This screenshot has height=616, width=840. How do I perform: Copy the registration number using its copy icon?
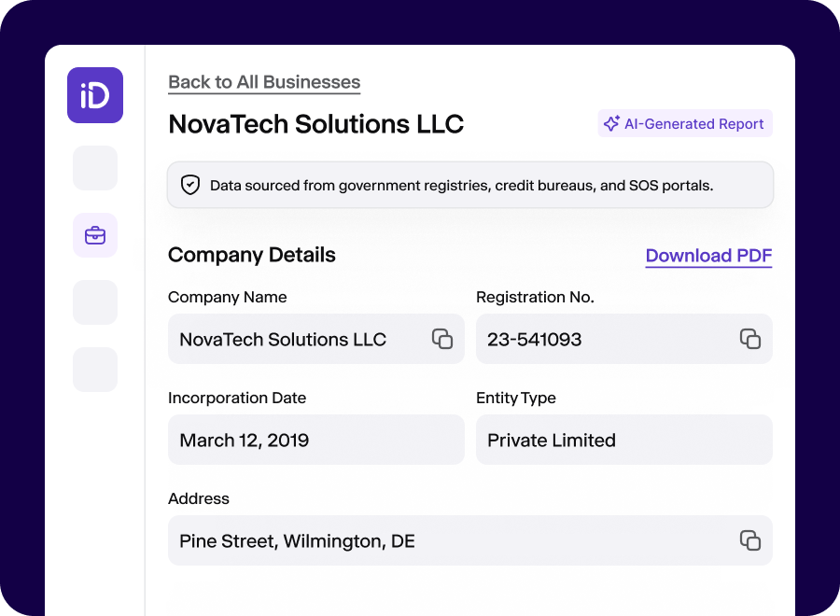(x=750, y=339)
